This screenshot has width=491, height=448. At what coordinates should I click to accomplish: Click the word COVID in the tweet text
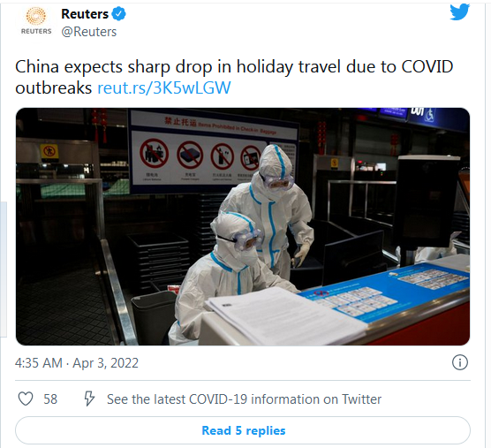point(427,67)
